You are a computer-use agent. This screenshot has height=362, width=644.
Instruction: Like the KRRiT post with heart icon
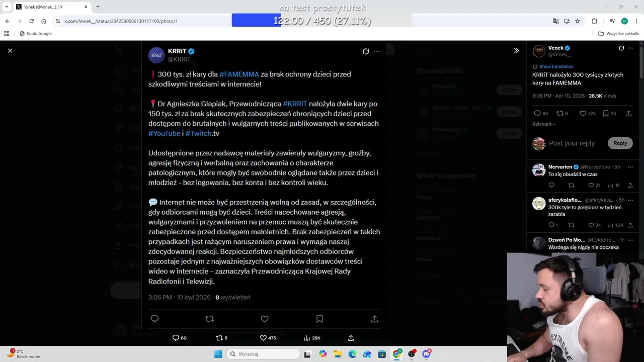pos(265,319)
